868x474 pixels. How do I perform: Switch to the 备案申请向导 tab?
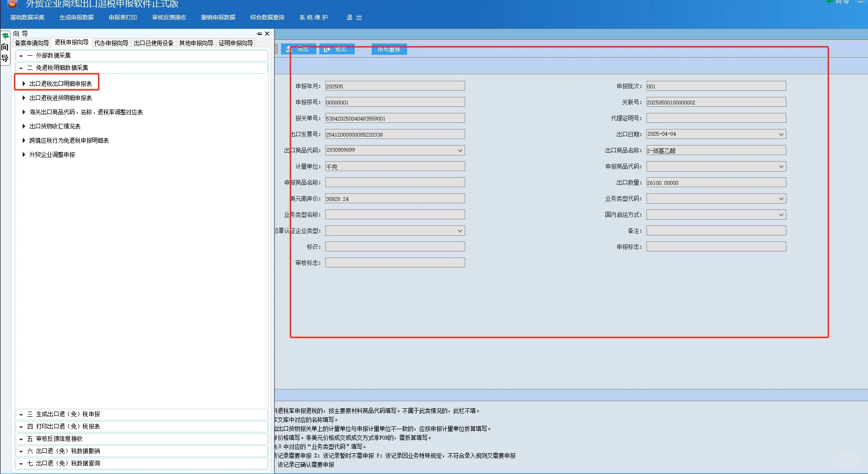click(x=32, y=43)
